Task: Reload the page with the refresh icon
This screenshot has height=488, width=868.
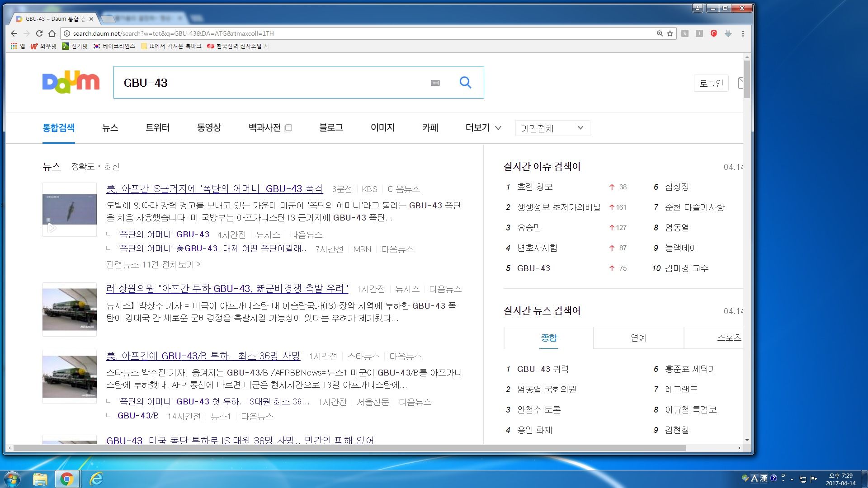Action: pyautogui.click(x=39, y=33)
